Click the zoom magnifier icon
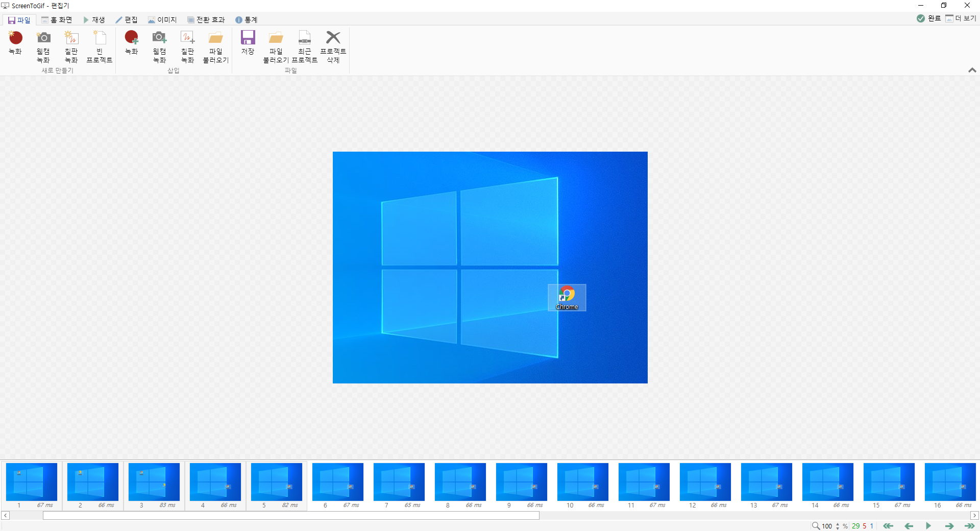The image size is (980, 531). (x=816, y=526)
